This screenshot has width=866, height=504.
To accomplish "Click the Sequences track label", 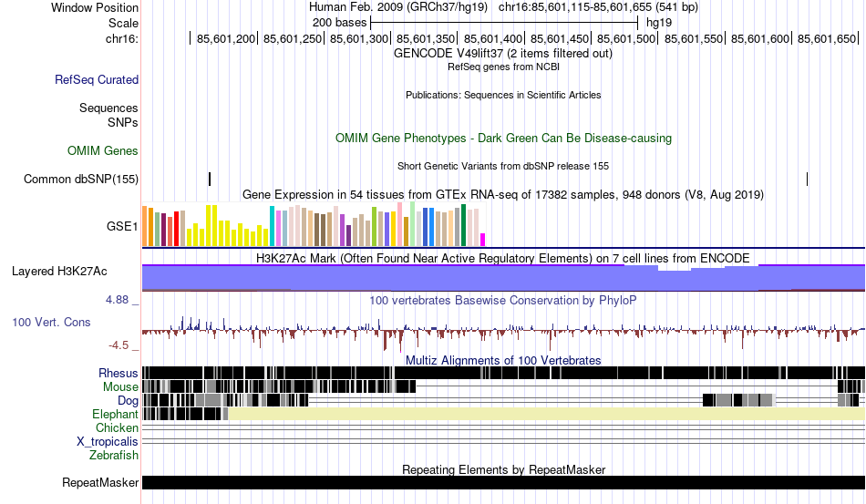I will [108, 108].
